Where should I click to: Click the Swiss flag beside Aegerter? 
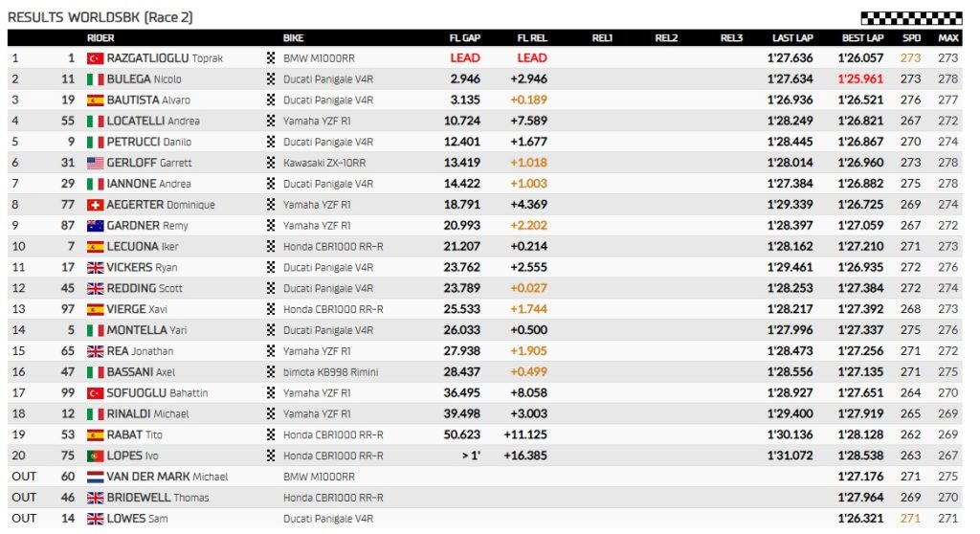coord(95,205)
